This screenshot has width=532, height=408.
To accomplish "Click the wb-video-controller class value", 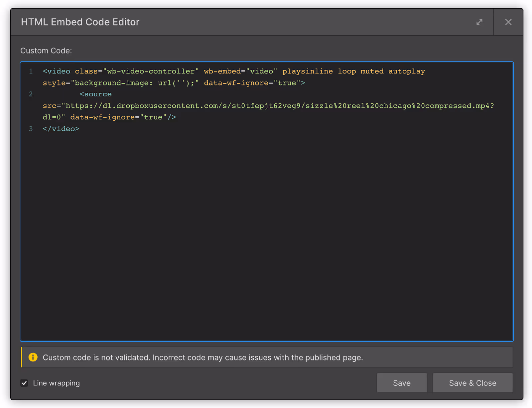I will click(x=151, y=71).
